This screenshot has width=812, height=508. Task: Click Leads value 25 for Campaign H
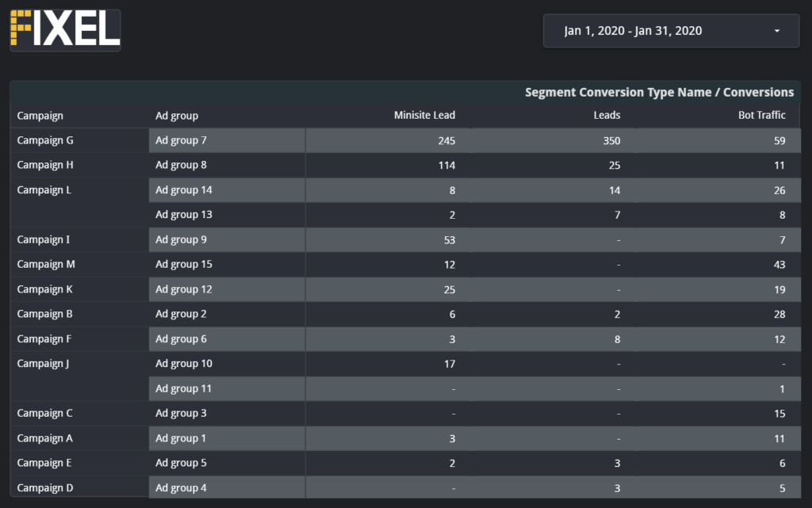[615, 166]
